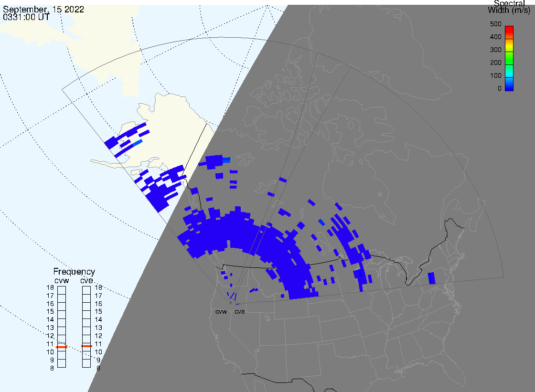Image resolution: width=535 pixels, height=392 pixels.
Task: Click the 14 label beside the cve bar
Action: pos(98,320)
